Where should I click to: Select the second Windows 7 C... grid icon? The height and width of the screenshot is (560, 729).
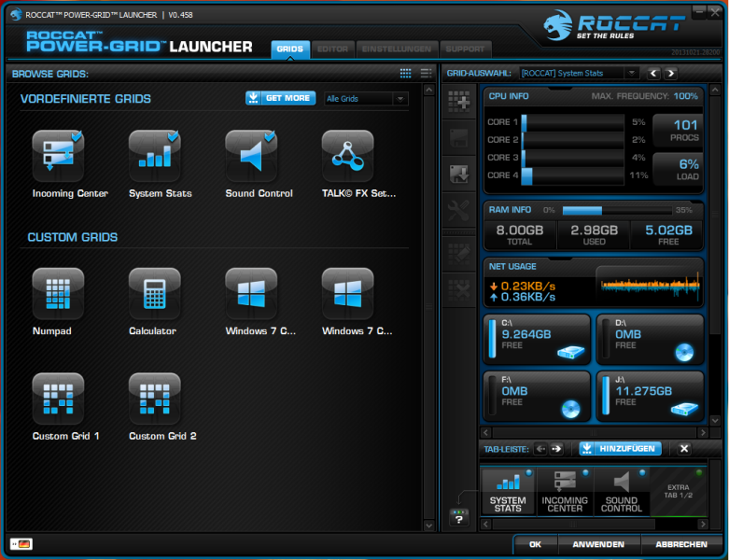[x=348, y=294]
